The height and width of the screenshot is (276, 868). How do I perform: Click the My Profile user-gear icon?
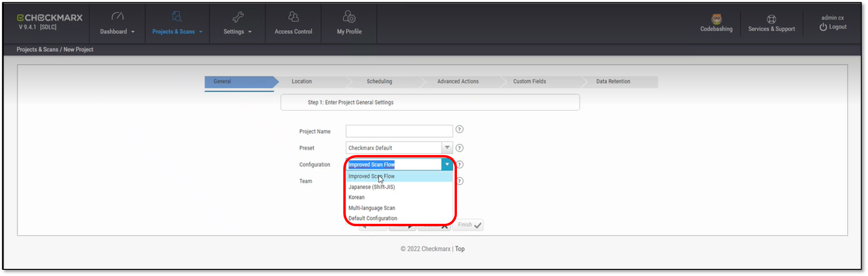pos(349,17)
